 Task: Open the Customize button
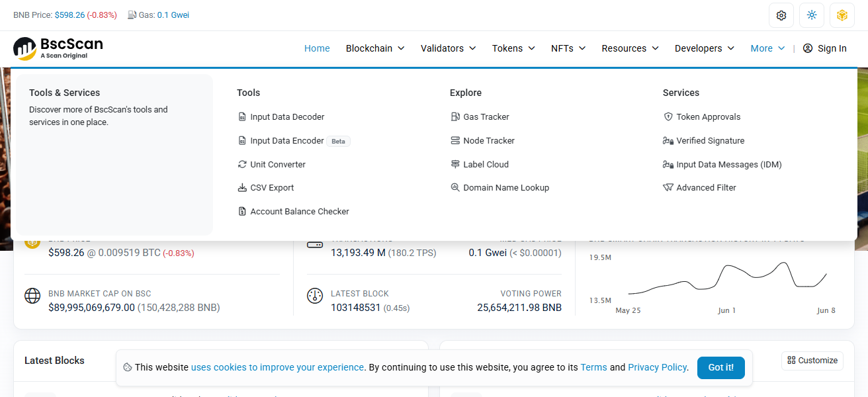point(812,361)
